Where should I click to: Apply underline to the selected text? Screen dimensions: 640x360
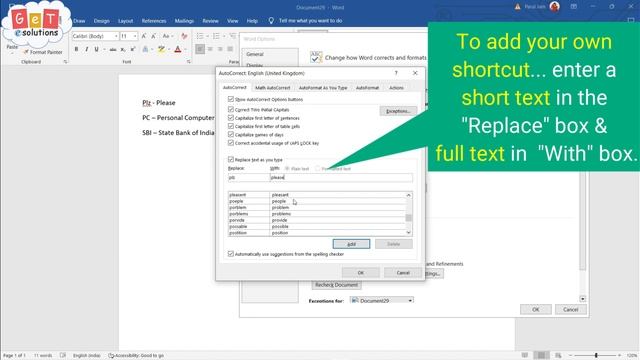pyautogui.click(x=96, y=49)
